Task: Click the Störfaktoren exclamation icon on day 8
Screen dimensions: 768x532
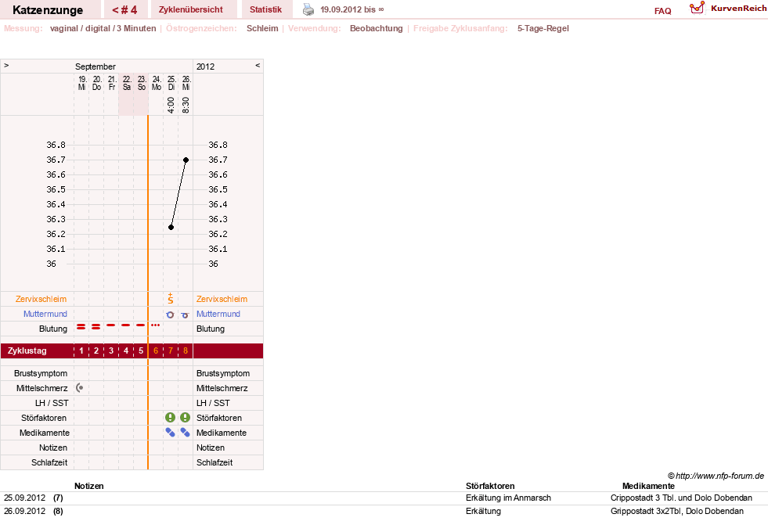Action: pyautogui.click(x=185, y=418)
